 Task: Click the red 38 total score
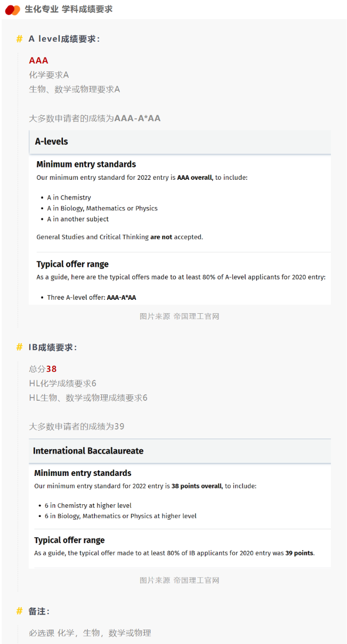(x=51, y=369)
